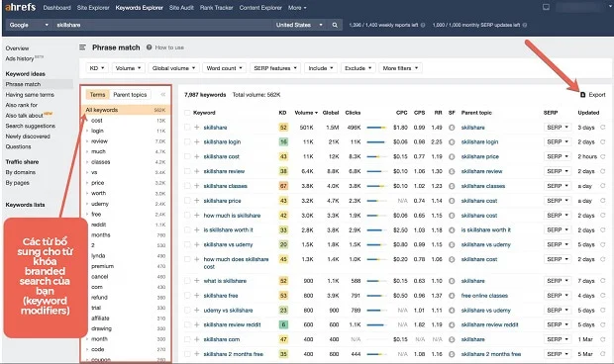Collapse the terms panel with double-arrow icon
614x364 pixels.
pyautogui.click(x=163, y=95)
